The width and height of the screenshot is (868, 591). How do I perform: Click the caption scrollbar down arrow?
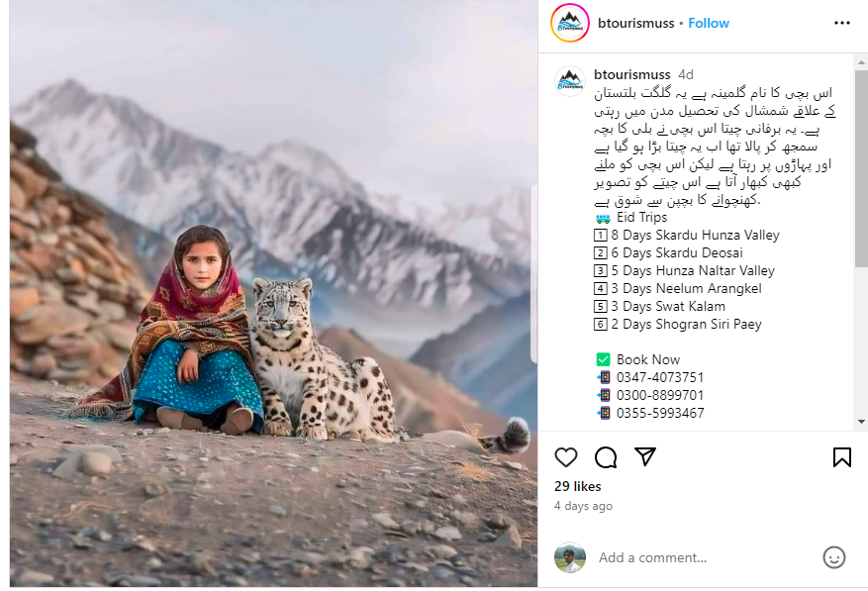861,422
